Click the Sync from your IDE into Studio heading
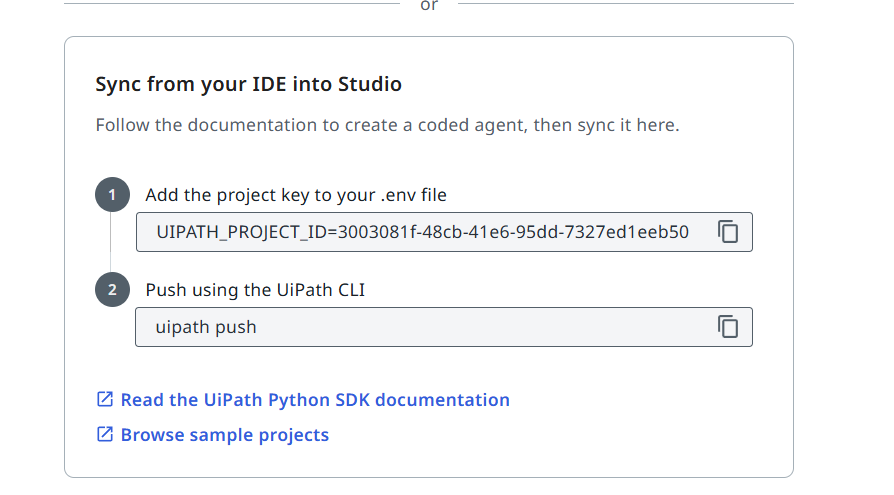Viewport: 894px width, 495px height. tap(248, 85)
